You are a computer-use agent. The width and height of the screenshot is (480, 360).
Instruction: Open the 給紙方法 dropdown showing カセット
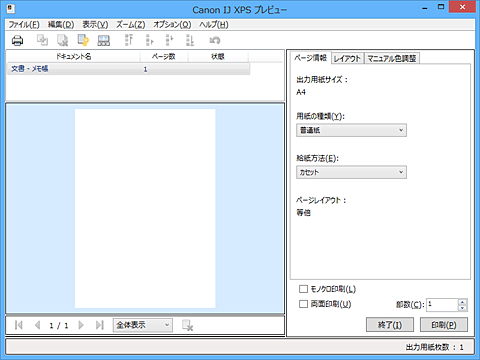351,172
